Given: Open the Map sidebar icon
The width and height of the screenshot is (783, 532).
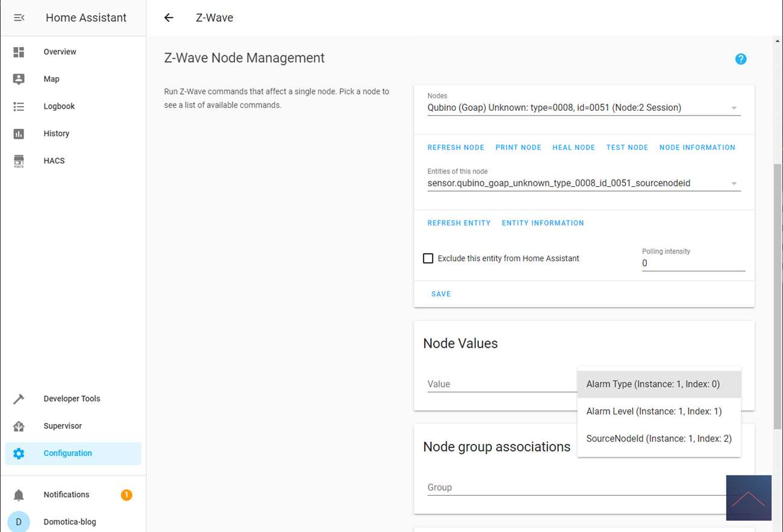Looking at the screenshot, I should click(19, 79).
